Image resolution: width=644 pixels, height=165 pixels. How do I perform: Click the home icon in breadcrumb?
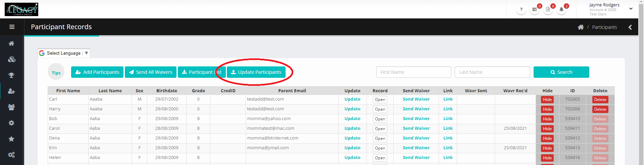581,27
